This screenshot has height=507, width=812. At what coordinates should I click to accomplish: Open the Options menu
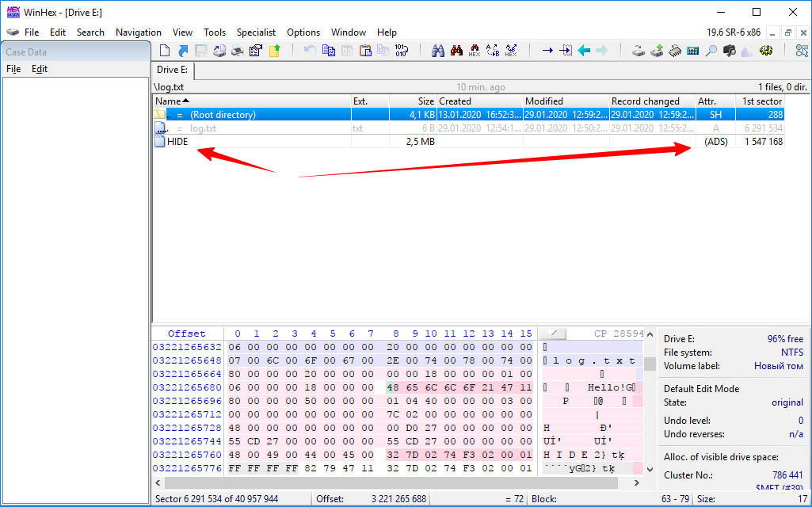pyautogui.click(x=303, y=32)
